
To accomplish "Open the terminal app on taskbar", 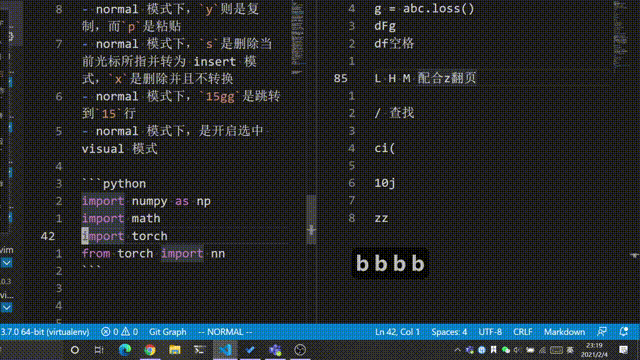I will (200, 350).
